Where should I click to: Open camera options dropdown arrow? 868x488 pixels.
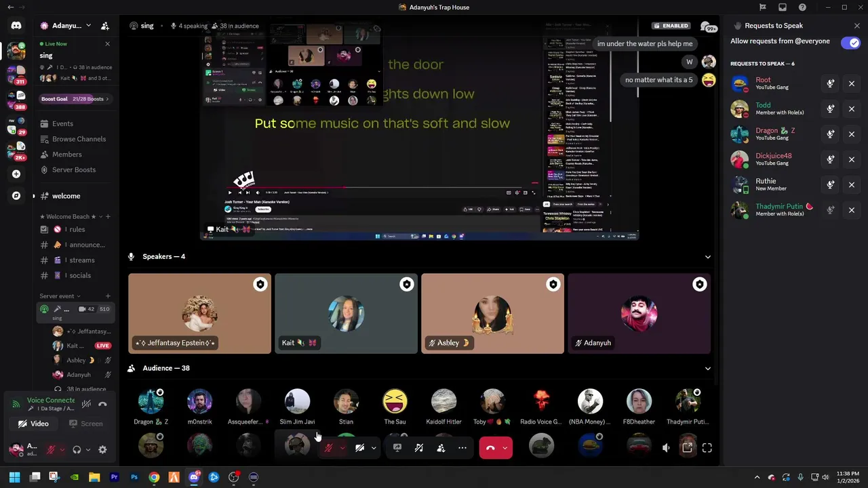tap(374, 448)
